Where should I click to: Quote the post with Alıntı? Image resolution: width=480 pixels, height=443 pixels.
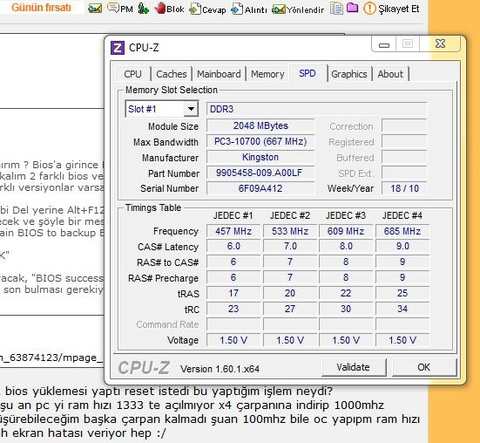click(x=249, y=9)
